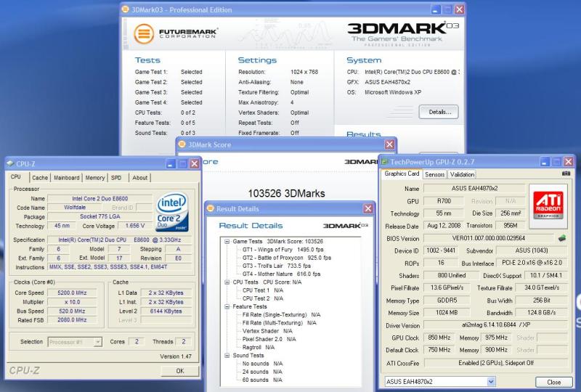581x392 pixels.
Task: Select the 24 sounds tree row
Action: pos(262,372)
